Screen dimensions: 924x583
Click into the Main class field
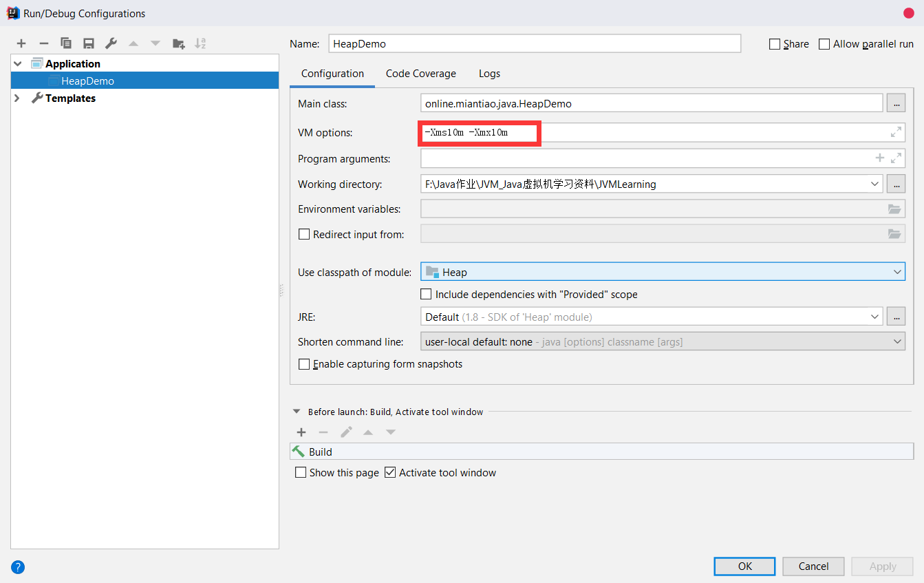pyautogui.click(x=652, y=103)
